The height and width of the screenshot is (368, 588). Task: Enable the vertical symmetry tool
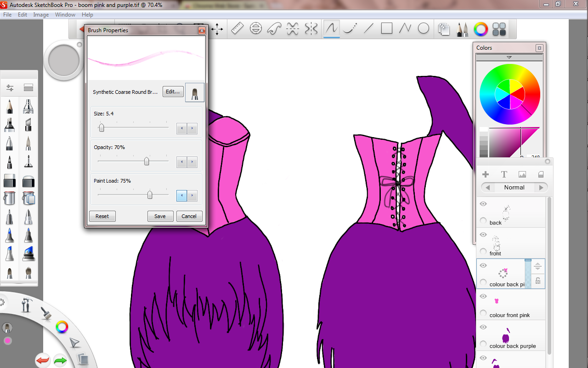tap(311, 29)
